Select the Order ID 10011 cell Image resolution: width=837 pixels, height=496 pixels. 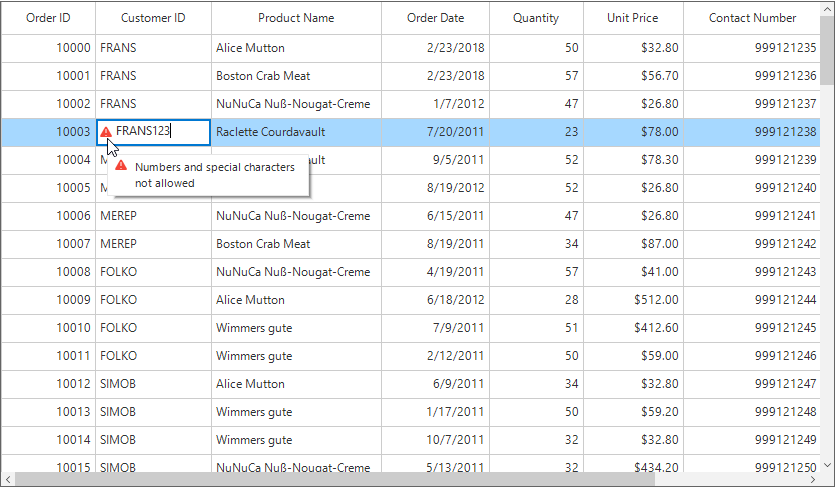[x=48, y=356]
